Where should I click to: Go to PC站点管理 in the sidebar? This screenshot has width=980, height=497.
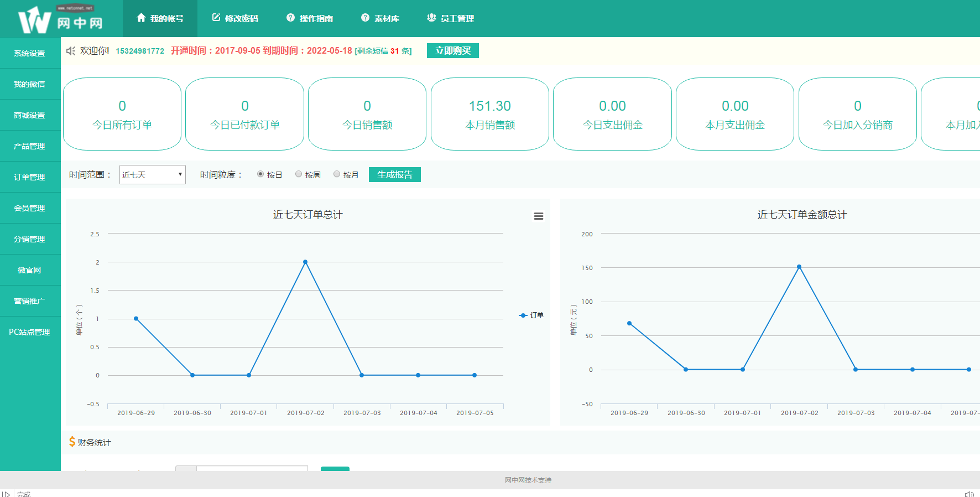click(30, 332)
